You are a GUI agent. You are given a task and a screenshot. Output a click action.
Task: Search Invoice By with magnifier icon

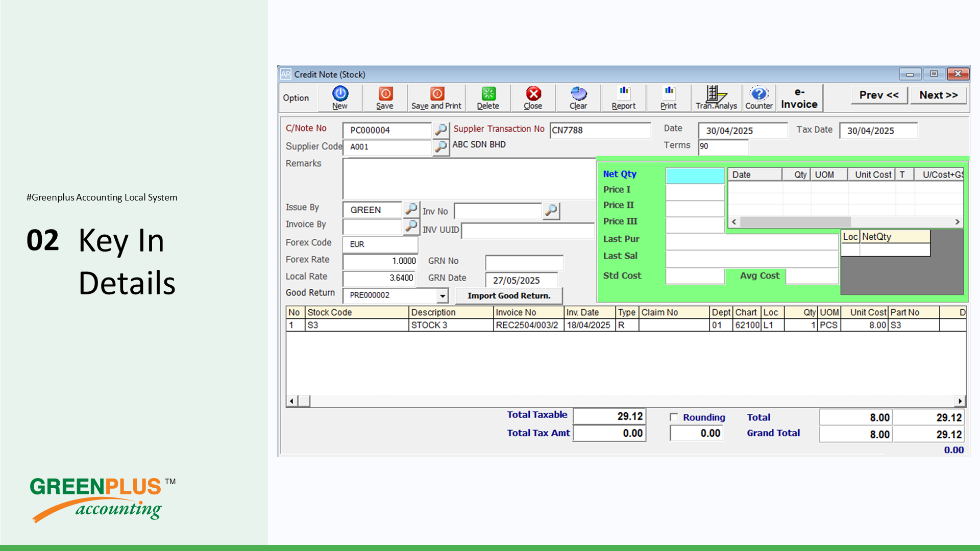click(x=411, y=226)
